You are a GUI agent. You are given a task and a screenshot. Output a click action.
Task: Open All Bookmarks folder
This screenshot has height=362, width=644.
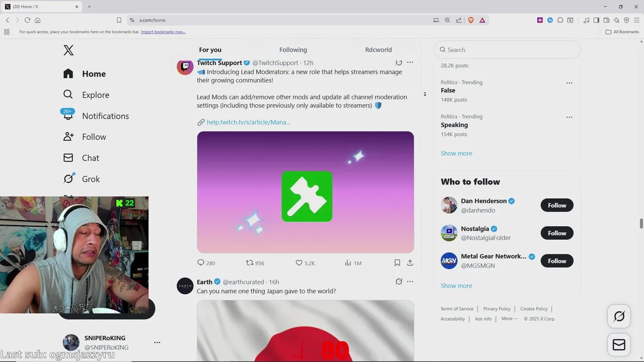[x=622, y=32]
